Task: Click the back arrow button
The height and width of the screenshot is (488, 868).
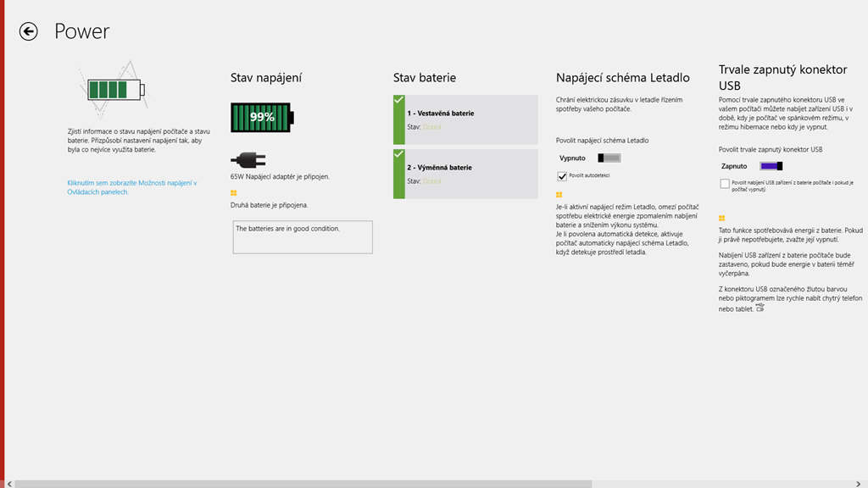Action: tap(29, 31)
